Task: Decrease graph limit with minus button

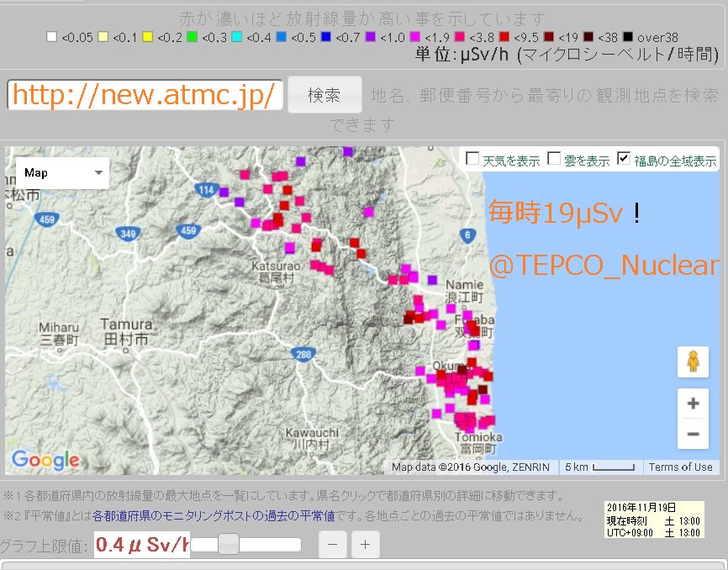Action: (332, 545)
